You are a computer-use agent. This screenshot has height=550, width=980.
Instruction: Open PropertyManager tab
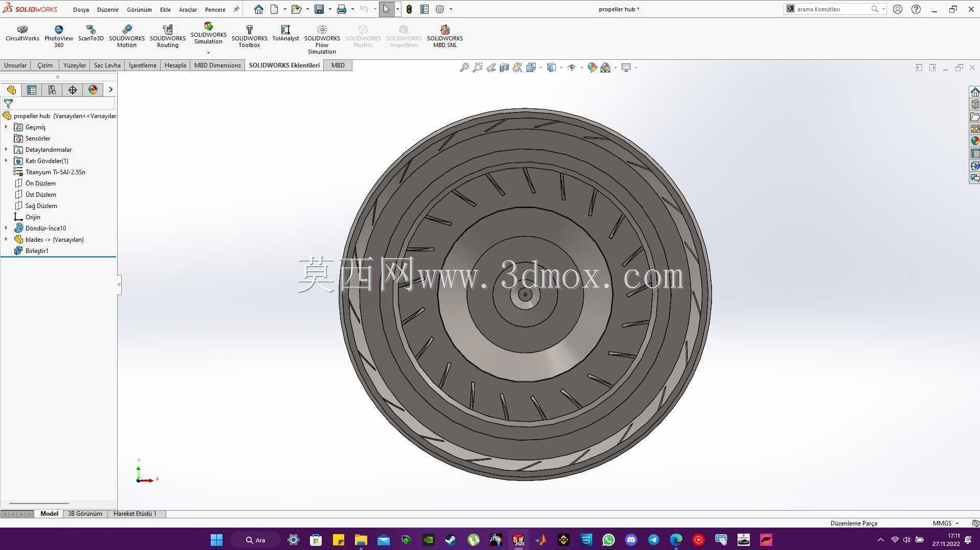(32, 90)
